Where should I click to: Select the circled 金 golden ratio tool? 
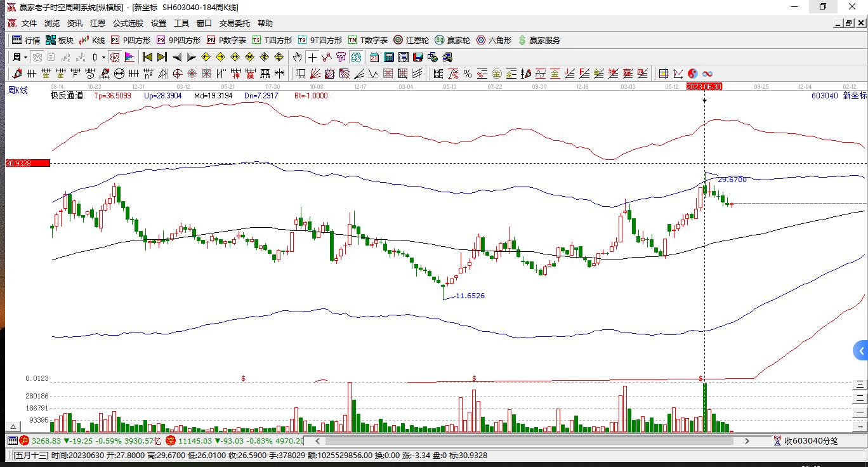(x=496, y=74)
